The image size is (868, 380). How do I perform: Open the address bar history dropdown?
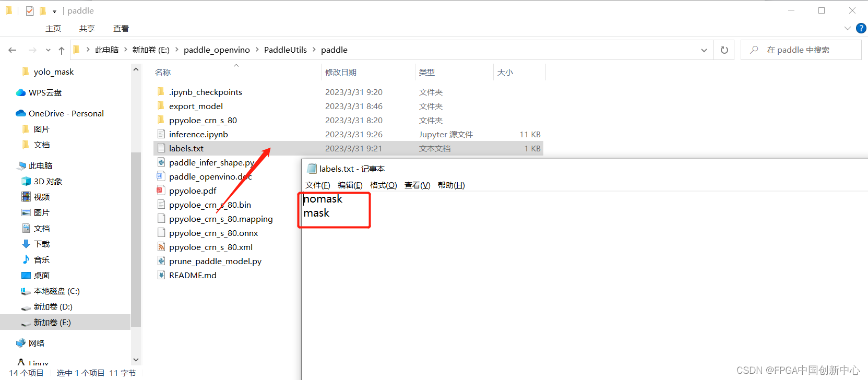coord(704,50)
